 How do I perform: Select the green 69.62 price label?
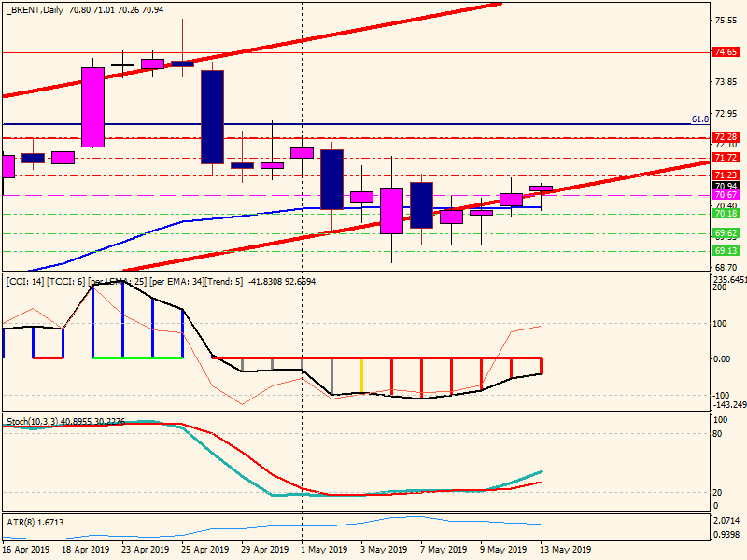726,233
